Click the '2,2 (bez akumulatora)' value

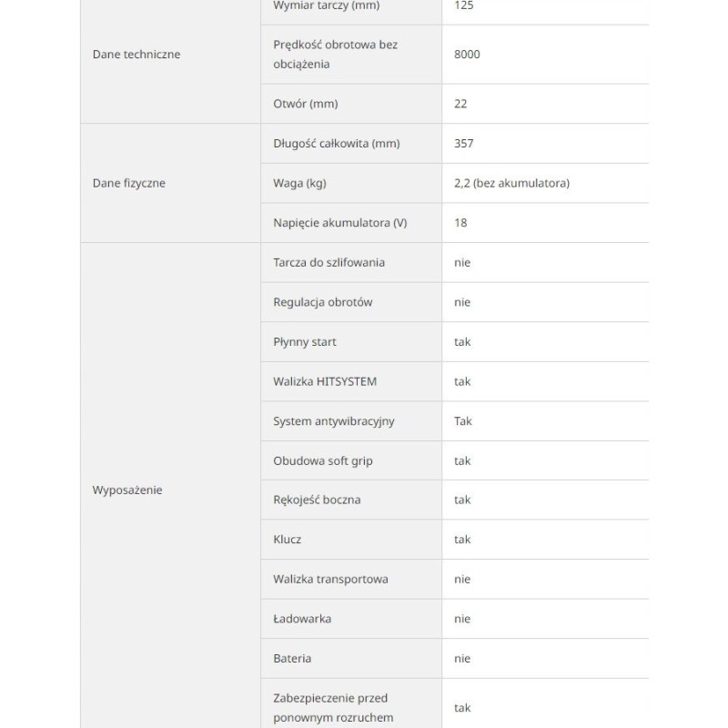coord(511,183)
